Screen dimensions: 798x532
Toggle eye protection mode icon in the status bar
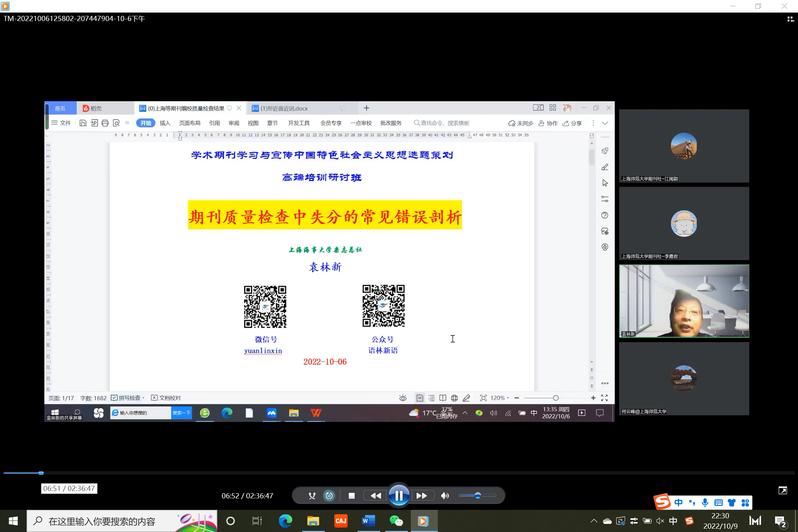[403, 398]
